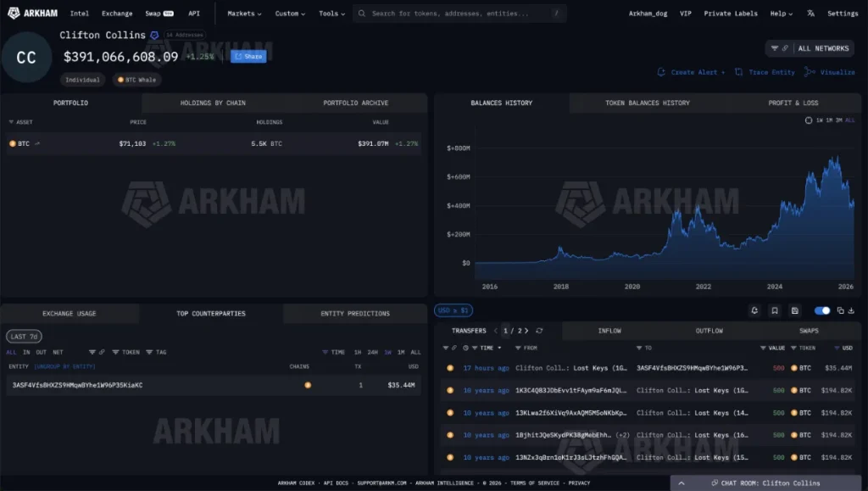This screenshot has width=868, height=491.
Task: Click the blue Share button
Action: pos(248,56)
